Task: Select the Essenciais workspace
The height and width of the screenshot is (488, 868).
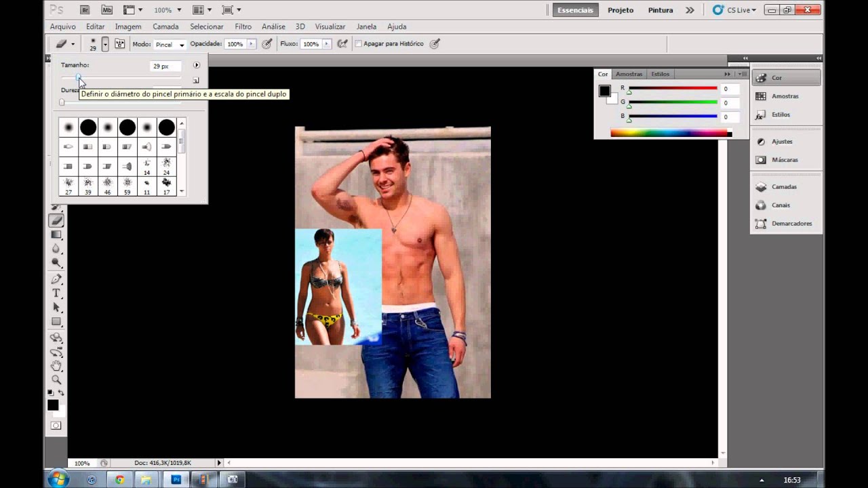Action: (x=575, y=10)
